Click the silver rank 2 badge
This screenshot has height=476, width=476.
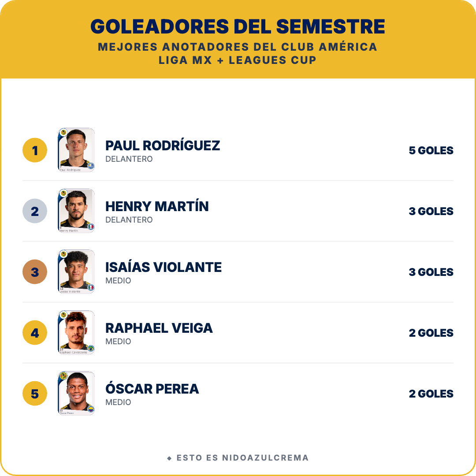(x=35, y=211)
